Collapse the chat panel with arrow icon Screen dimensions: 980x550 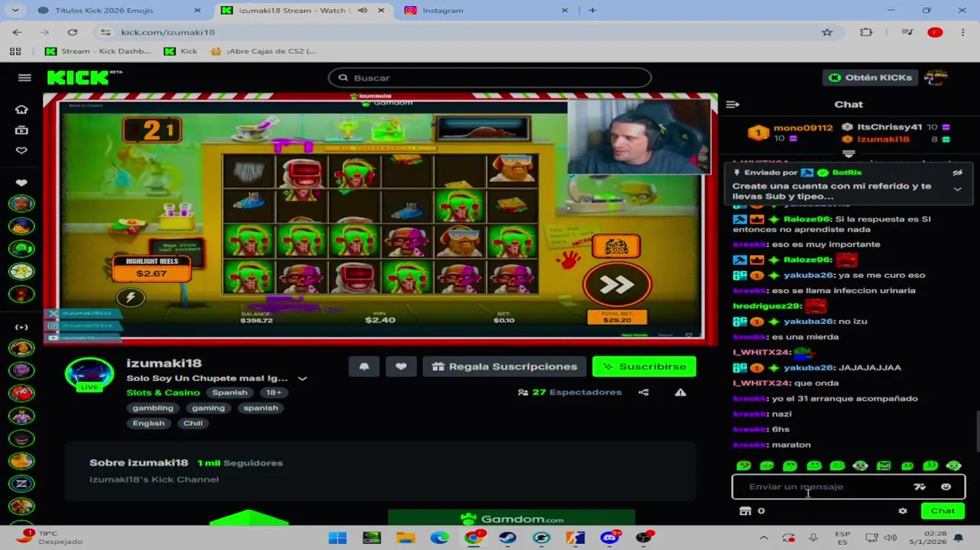(x=732, y=105)
